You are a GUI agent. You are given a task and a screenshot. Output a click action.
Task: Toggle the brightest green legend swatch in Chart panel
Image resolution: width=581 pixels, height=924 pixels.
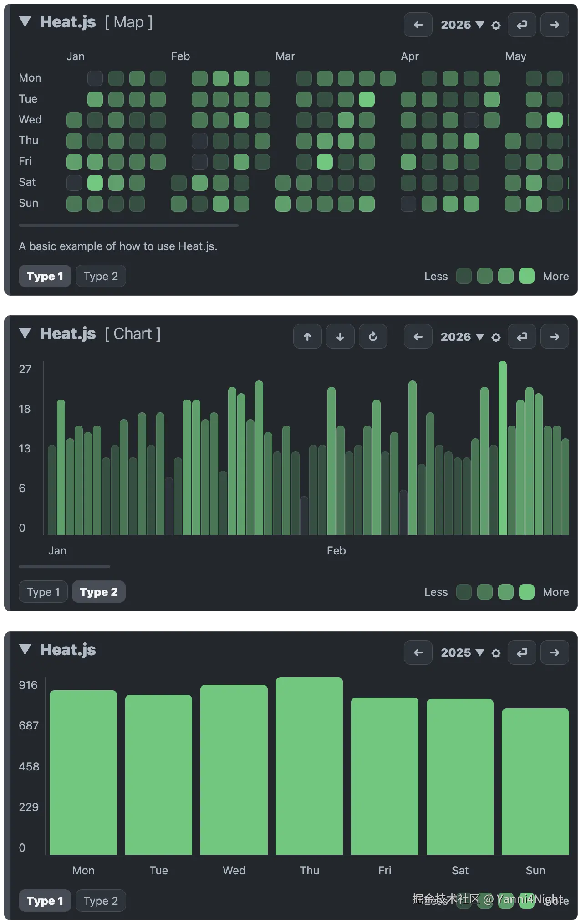526,592
